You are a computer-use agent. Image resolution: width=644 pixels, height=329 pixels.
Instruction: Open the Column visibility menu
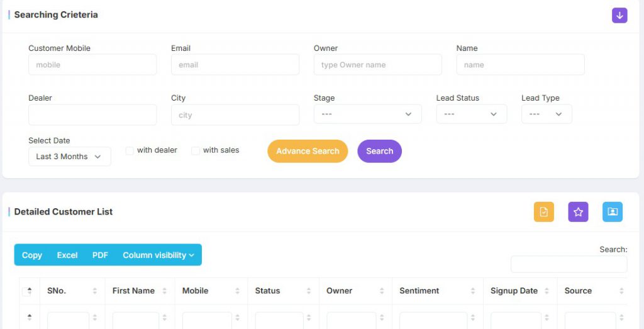click(158, 255)
